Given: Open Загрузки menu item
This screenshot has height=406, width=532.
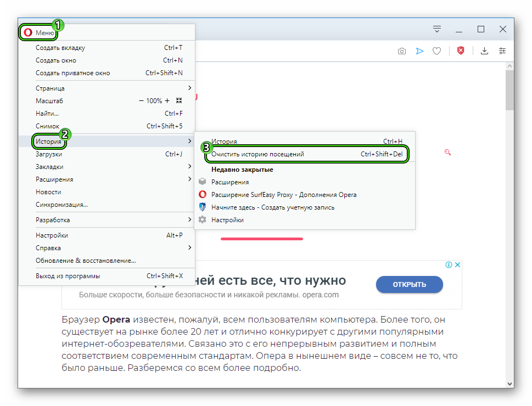Looking at the screenshot, I should coord(107,154).
